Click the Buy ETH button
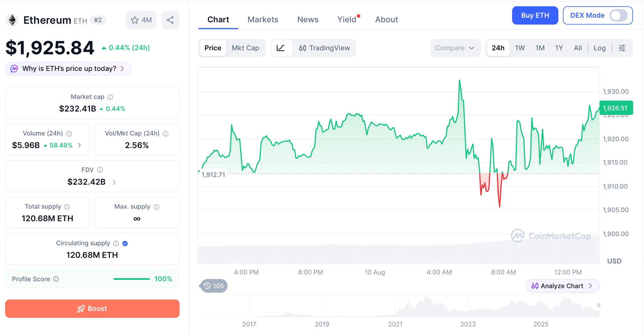 tap(535, 15)
